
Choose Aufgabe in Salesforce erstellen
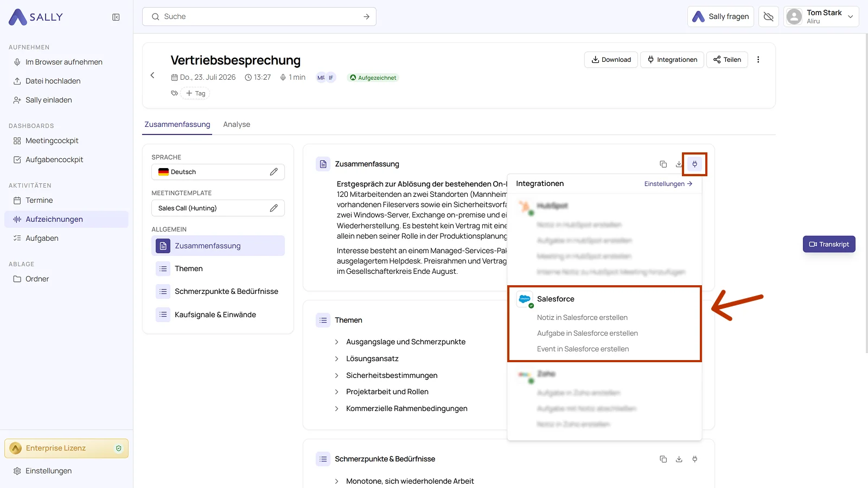[x=588, y=333]
